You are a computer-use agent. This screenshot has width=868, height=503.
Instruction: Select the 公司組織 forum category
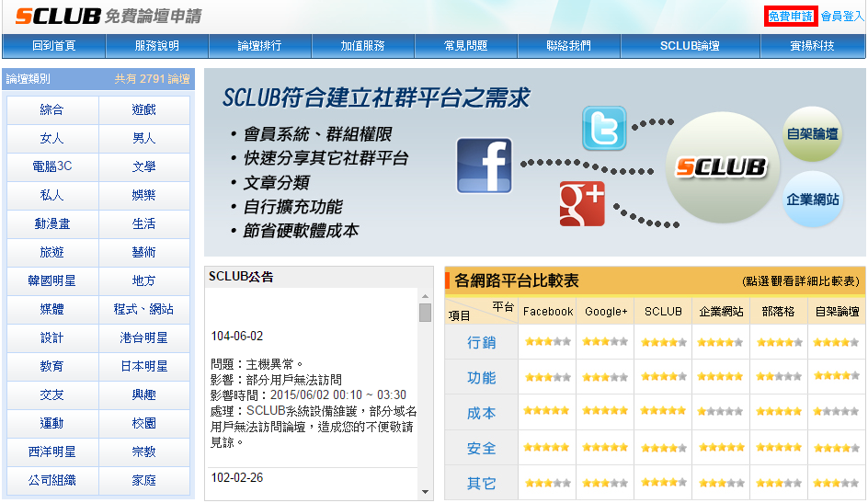pos(52,481)
